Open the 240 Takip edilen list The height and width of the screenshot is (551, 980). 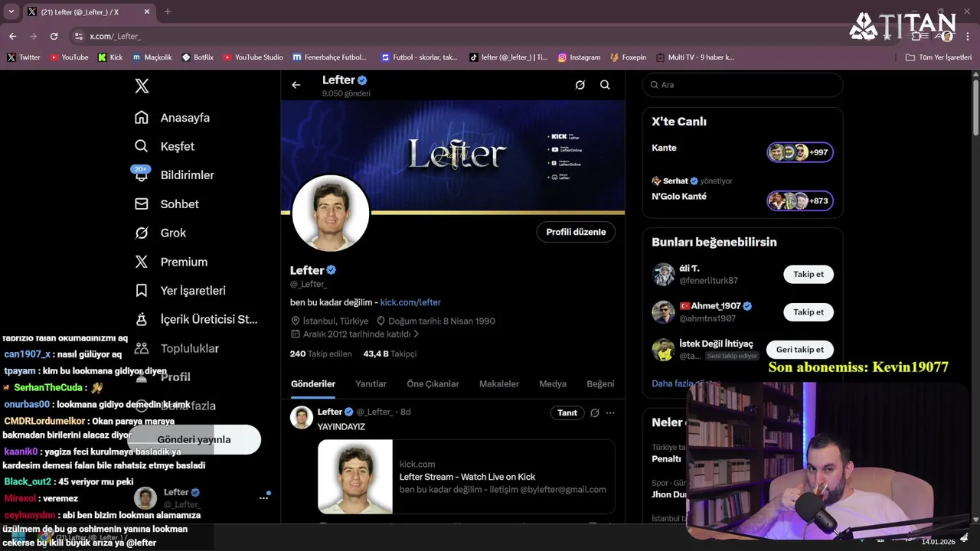[321, 354]
